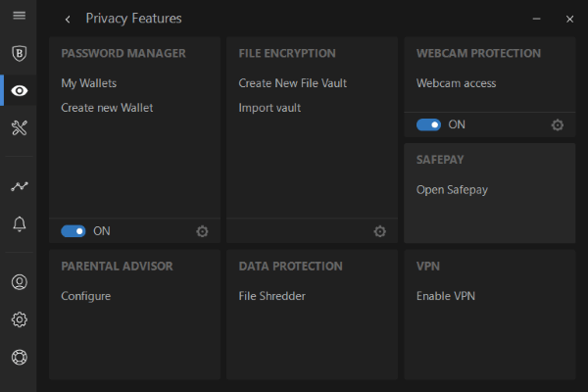Screen dimensions: 588x392
Task: Open the hamburger menu in sidebar
Action: point(19,17)
